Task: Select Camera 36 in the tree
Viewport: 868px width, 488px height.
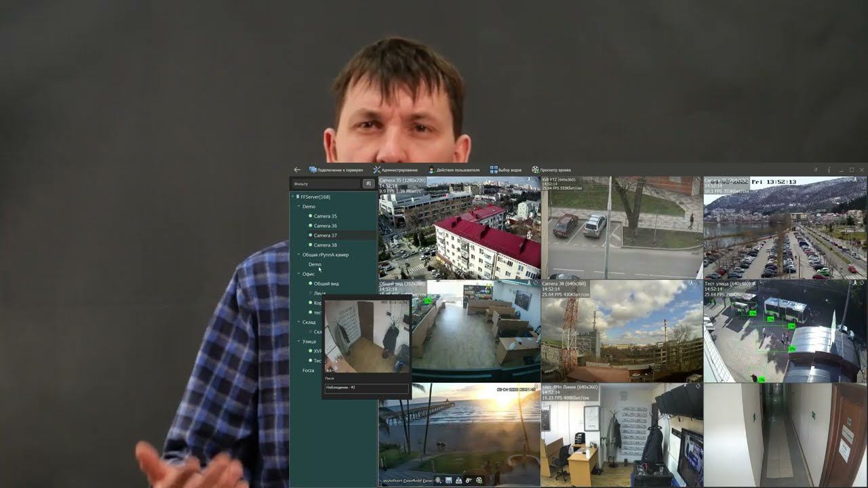Action: tap(325, 226)
